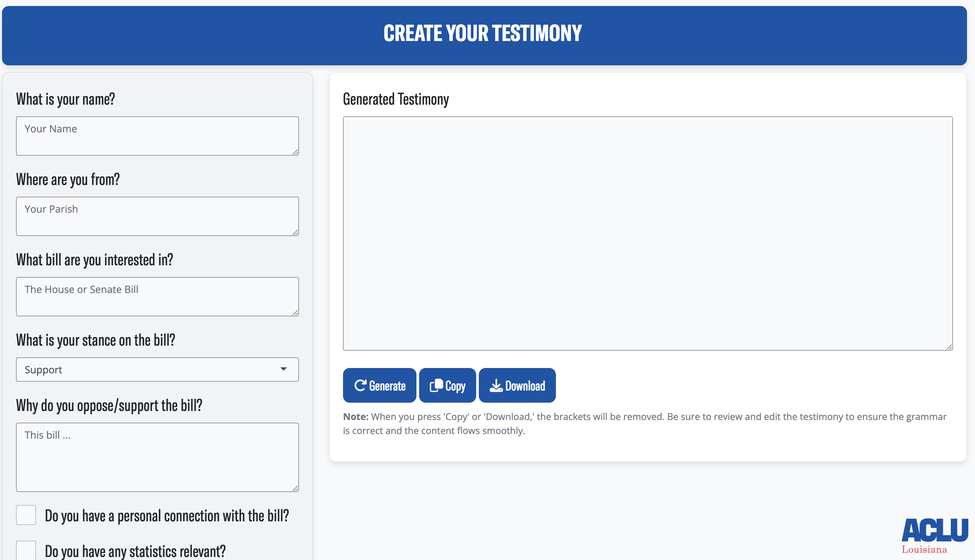The height and width of the screenshot is (560, 975).
Task: Click the dropdown arrow next to Support
Action: pyautogui.click(x=284, y=370)
